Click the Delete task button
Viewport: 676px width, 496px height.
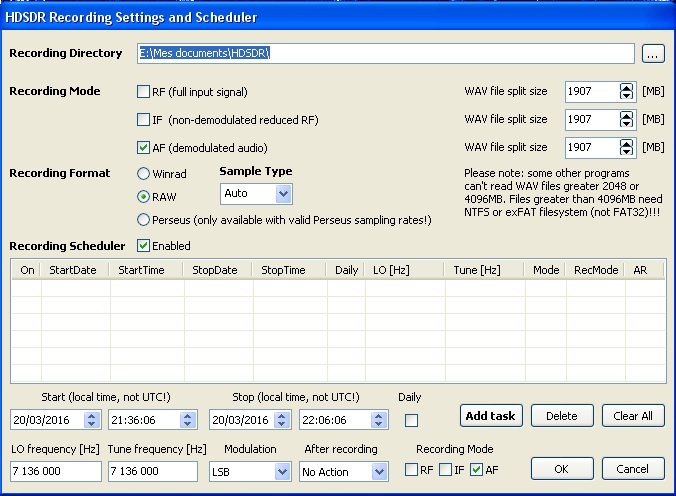(x=562, y=416)
